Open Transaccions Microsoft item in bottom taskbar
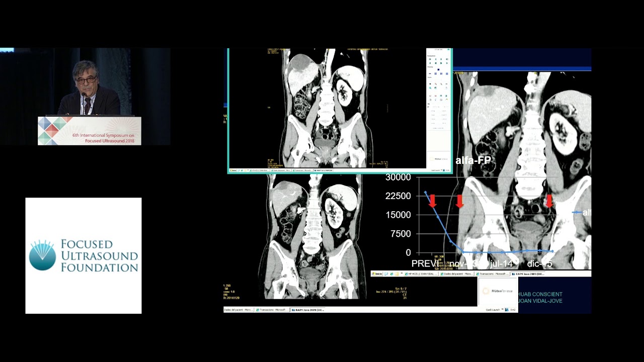Viewport: 644px width, 362px height. (x=272, y=310)
